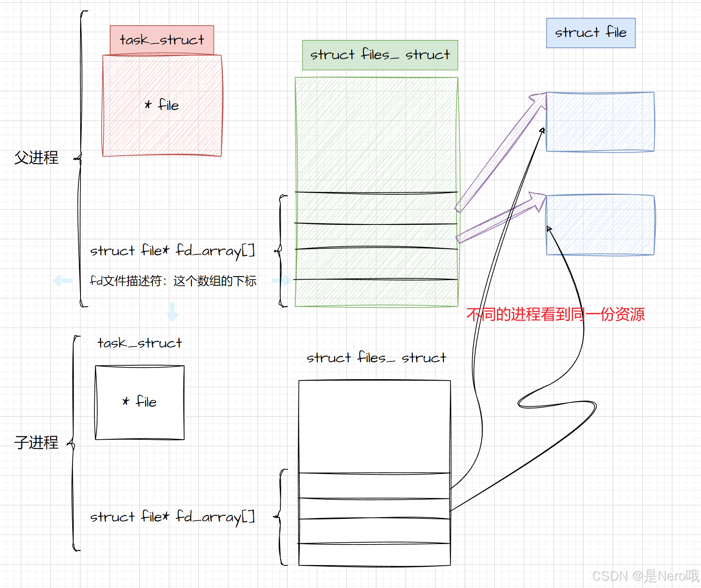This screenshot has height=588, width=701.
Task: Click the child struct file* fd_array[] text
Action: click(x=172, y=517)
